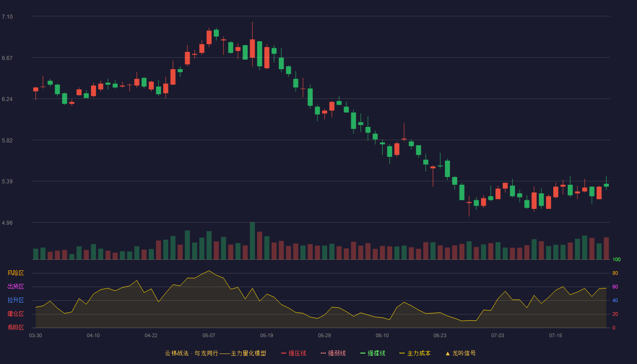
Task: Click the 拉升区 zone label
Action: click(x=15, y=300)
